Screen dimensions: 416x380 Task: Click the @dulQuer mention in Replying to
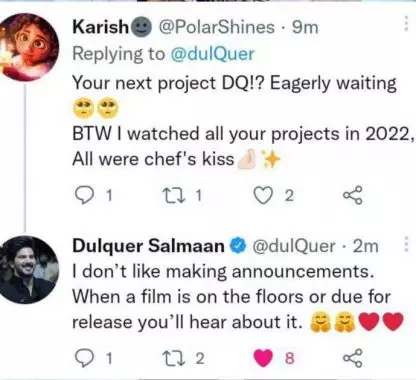pyautogui.click(x=213, y=54)
